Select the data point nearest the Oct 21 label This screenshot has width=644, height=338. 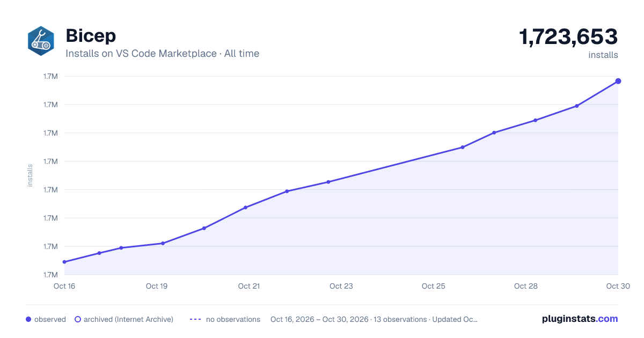click(245, 207)
